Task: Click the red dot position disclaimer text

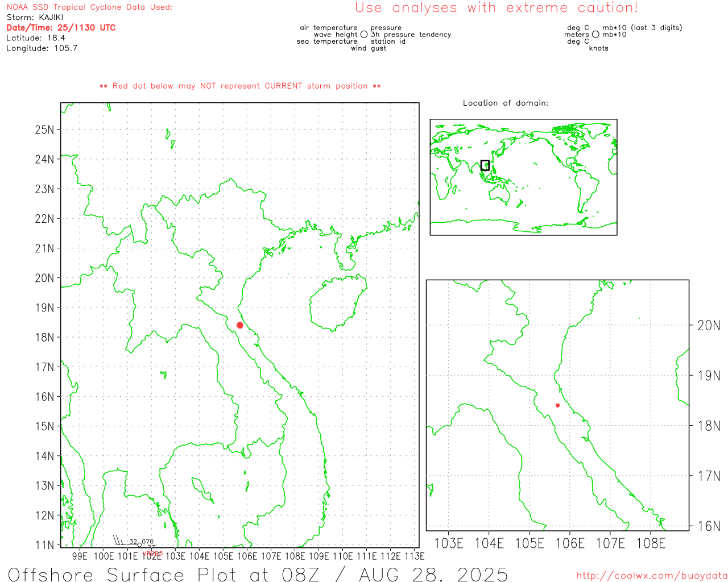Action: (240, 86)
